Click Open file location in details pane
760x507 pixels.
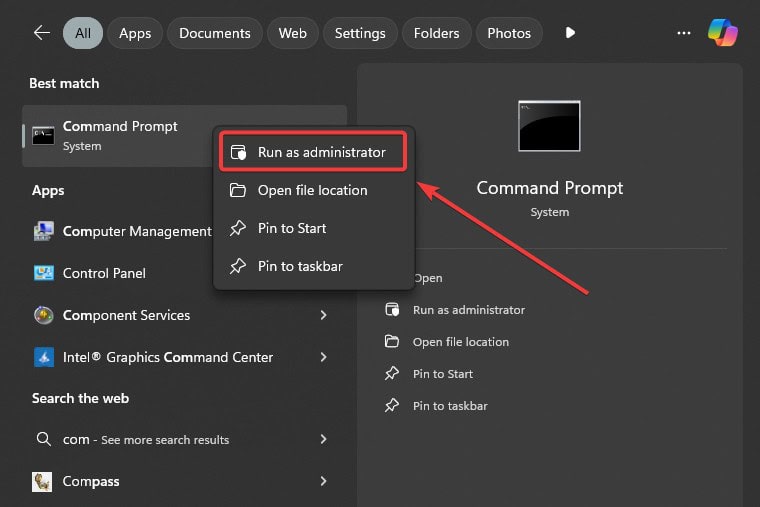point(461,342)
